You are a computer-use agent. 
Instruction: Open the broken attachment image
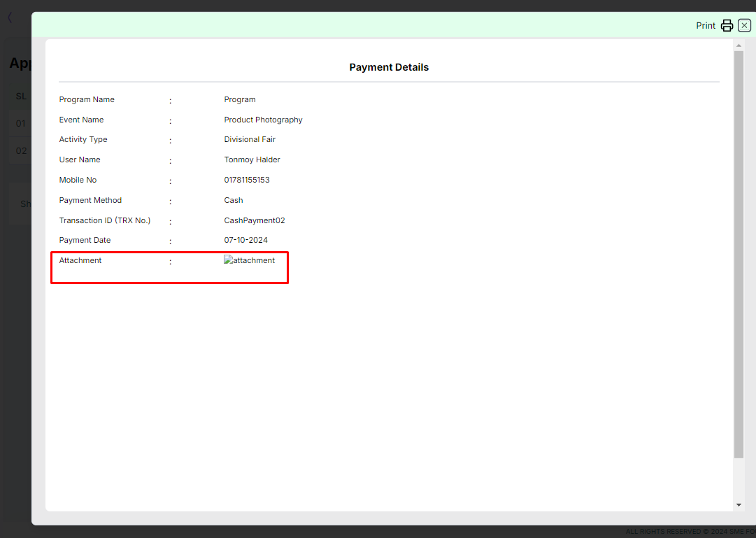[x=249, y=260]
